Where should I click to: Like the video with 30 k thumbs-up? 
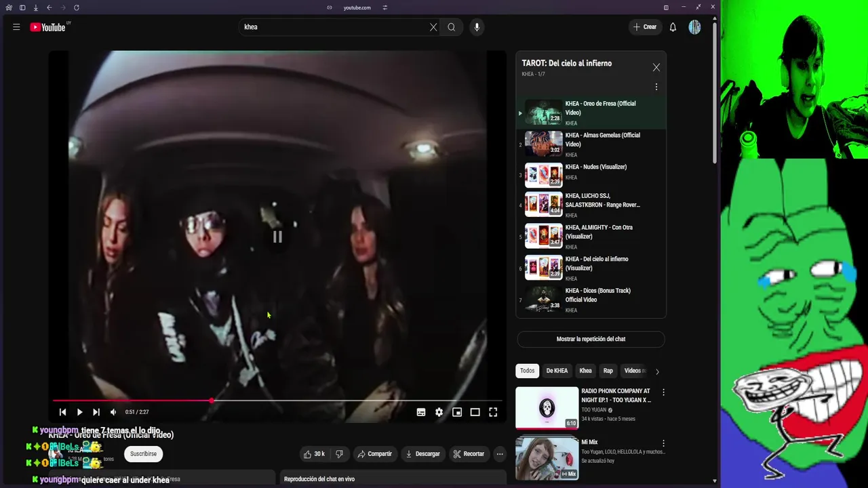coord(314,454)
